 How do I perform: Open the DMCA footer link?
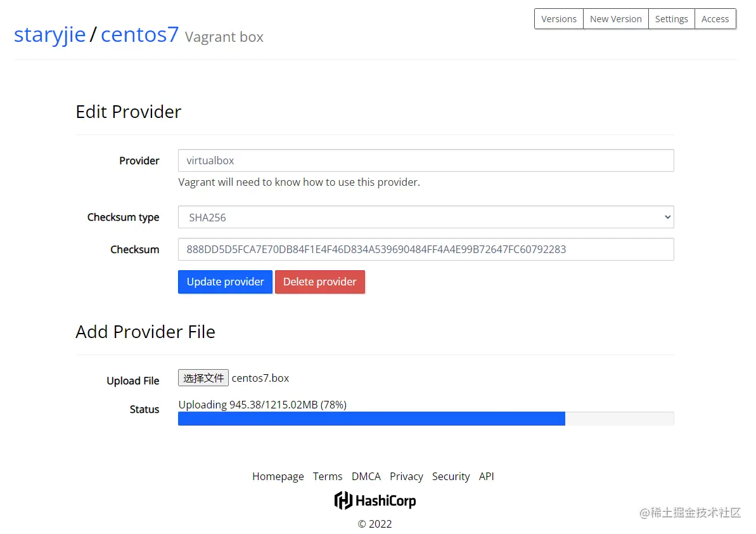(x=366, y=476)
